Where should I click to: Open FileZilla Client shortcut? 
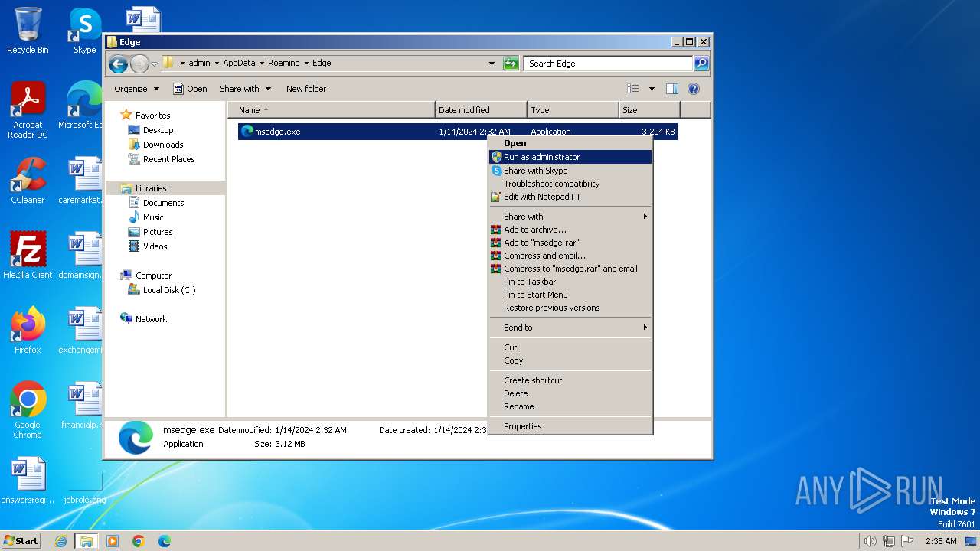pos(28,256)
